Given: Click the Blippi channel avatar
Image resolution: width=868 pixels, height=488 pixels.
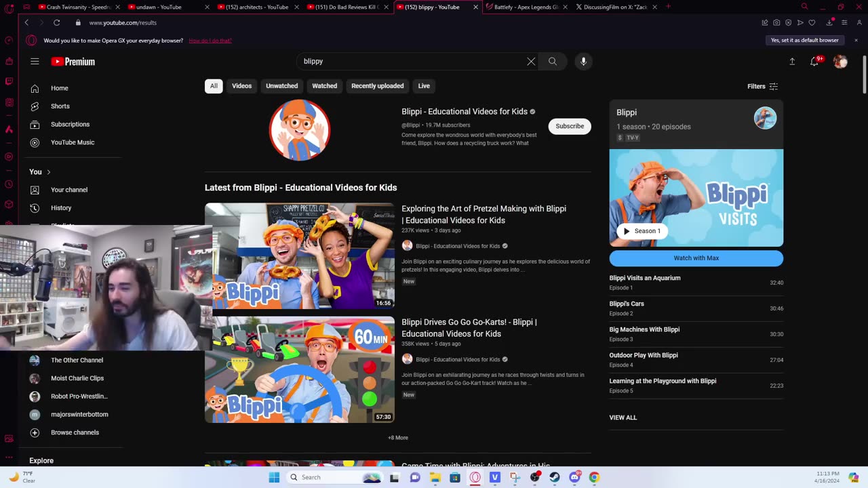Looking at the screenshot, I should (300, 130).
